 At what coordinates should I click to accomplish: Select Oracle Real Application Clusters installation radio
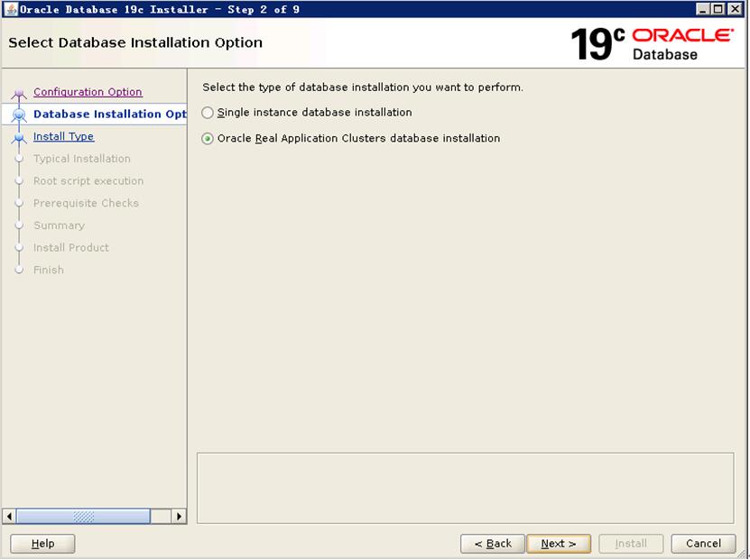[x=207, y=139]
